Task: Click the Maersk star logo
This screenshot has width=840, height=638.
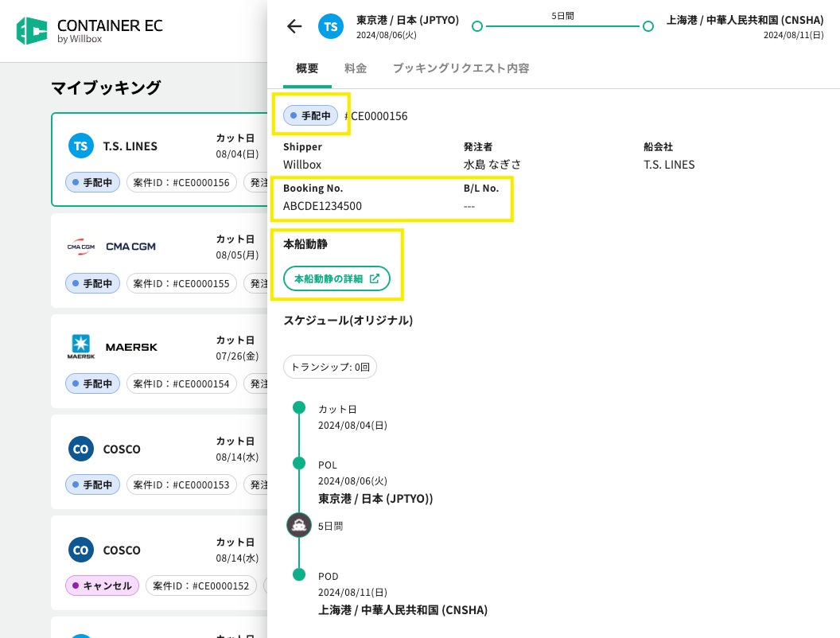Action: pyautogui.click(x=81, y=347)
